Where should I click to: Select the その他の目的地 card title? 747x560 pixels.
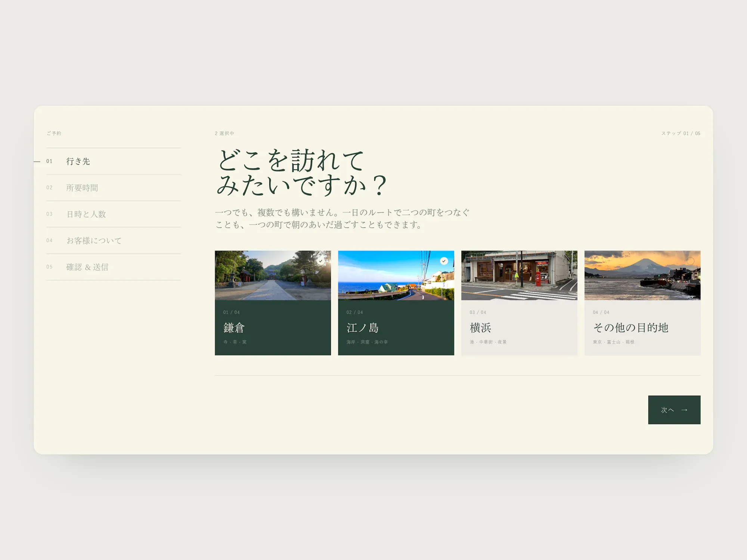[x=630, y=327]
